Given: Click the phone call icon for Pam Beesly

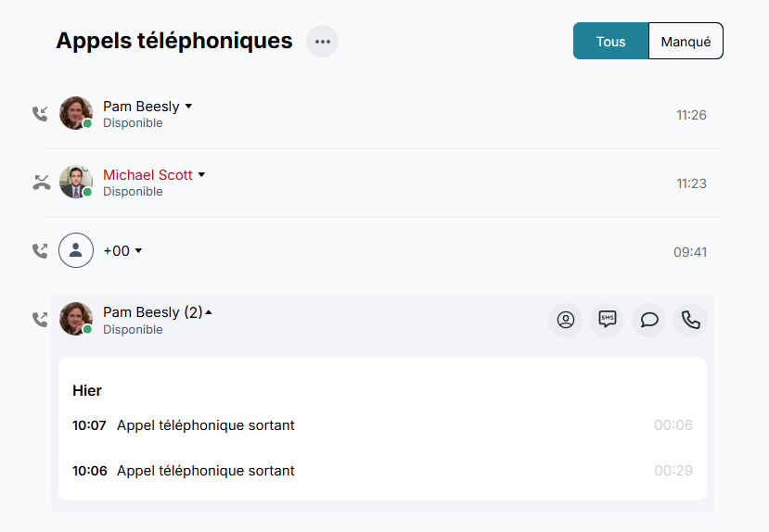Looking at the screenshot, I should pos(690,320).
